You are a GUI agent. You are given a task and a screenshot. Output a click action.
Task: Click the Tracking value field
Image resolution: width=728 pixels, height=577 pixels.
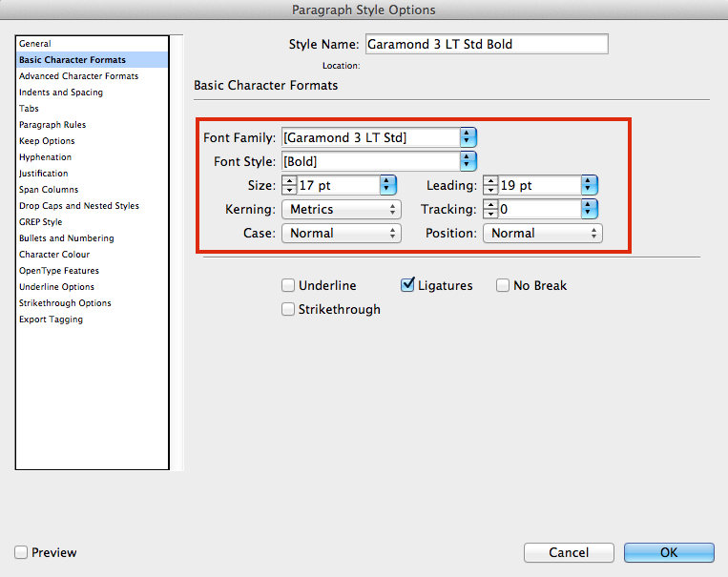point(539,210)
